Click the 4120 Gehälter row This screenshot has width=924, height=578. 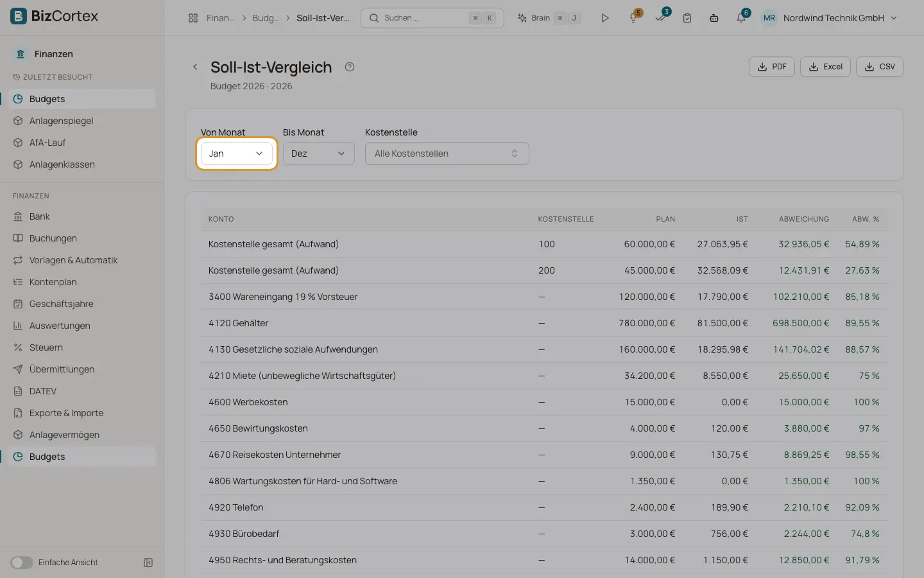coord(544,323)
